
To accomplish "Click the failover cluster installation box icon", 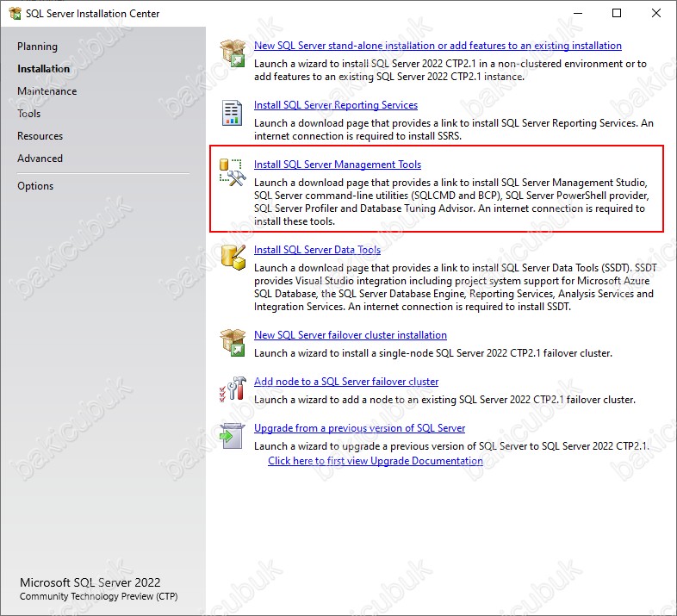I will [233, 343].
